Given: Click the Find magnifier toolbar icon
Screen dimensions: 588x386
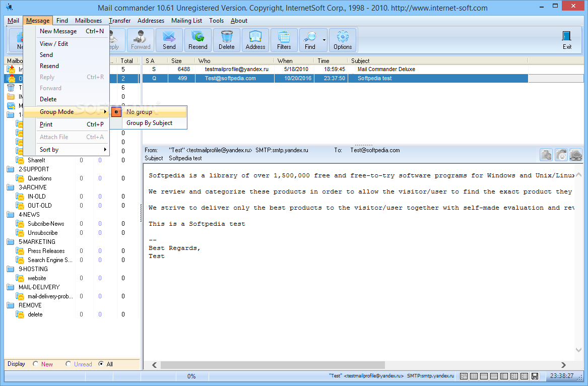Looking at the screenshot, I should [310, 40].
